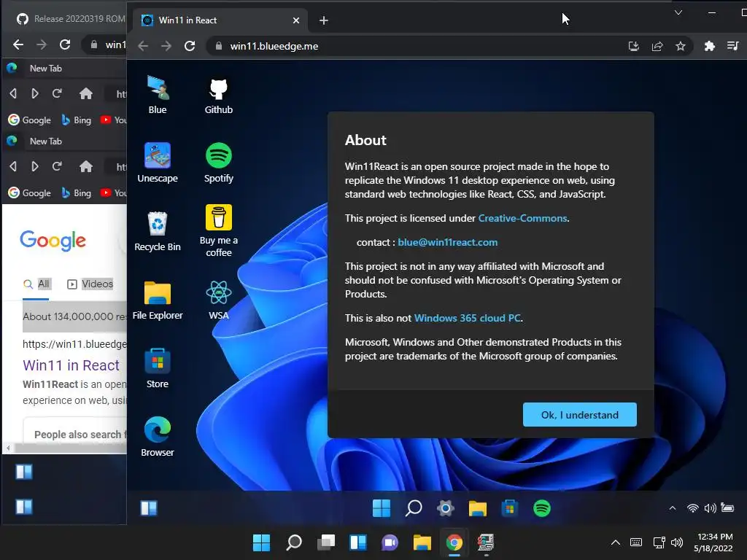Viewport: 747px width, 560px height.
Task: Open Microsoft Store on the inner taskbar
Action: (509, 508)
